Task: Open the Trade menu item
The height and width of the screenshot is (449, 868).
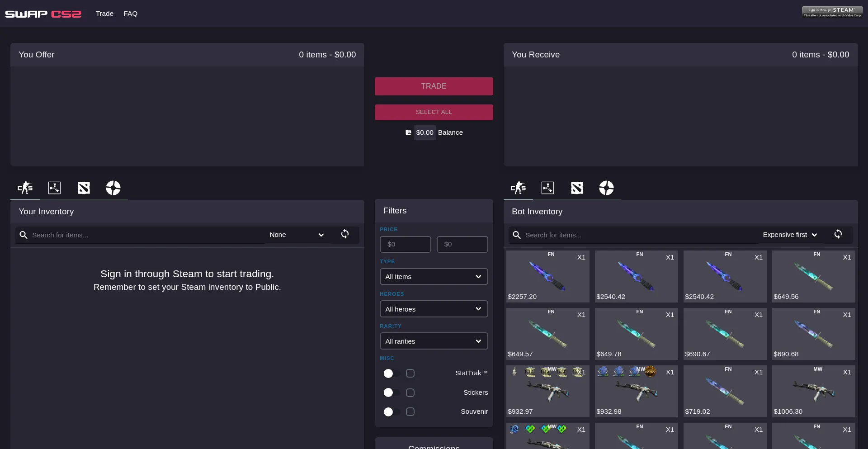Action: tap(104, 14)
